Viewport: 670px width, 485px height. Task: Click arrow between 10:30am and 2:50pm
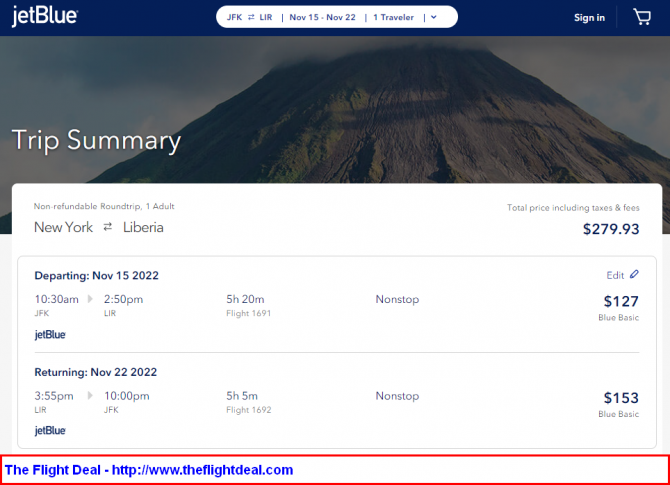(x=90, y=299)
